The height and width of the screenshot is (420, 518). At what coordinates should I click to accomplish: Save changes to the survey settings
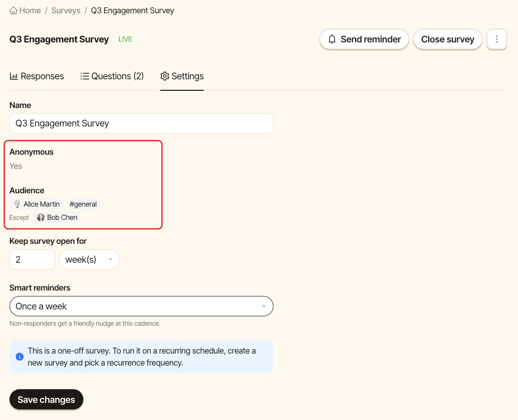coord(46,399)
